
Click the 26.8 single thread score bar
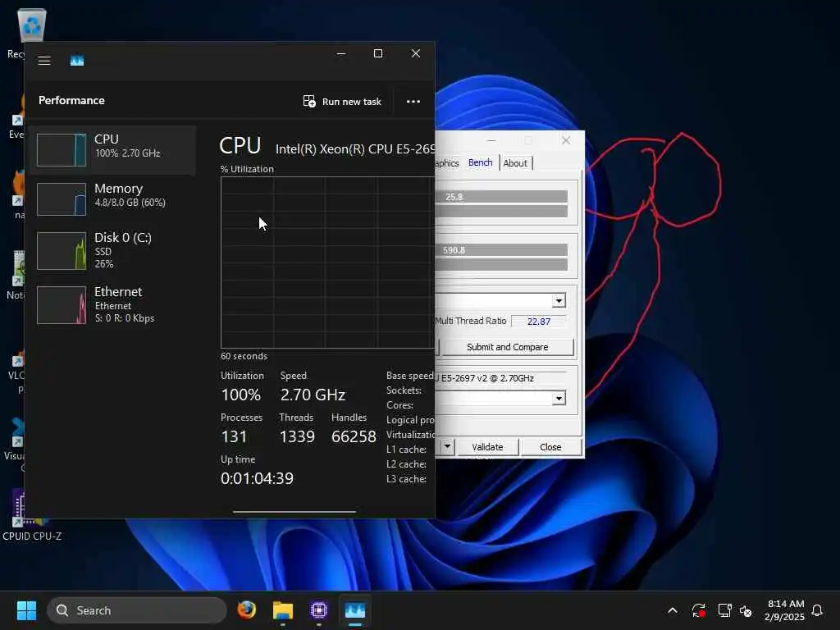pos(501,197)
